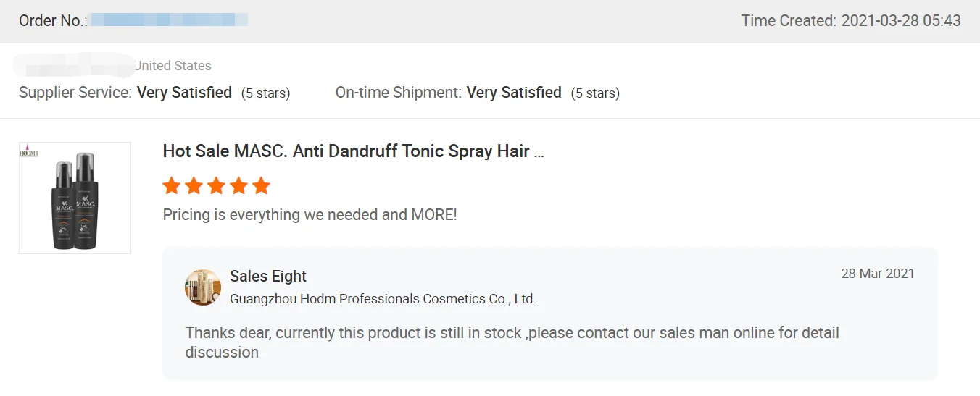Click the middle (third) orange rating star
980x396 pixels.
(x=217, y=186)
